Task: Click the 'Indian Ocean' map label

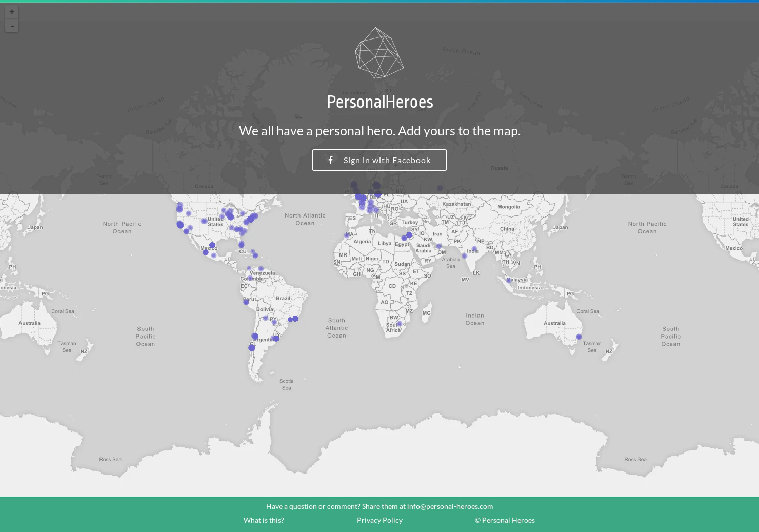Action: click(475, 319)
